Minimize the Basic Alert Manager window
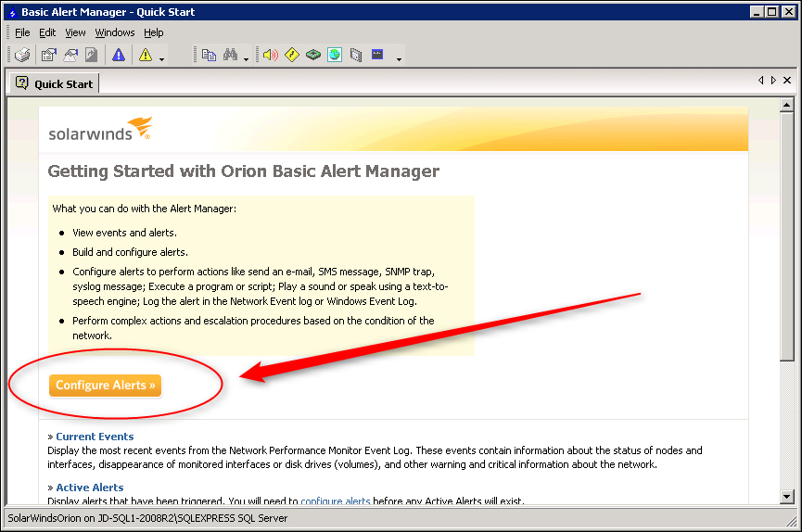 pyautogui.click(x=757, y=12)
